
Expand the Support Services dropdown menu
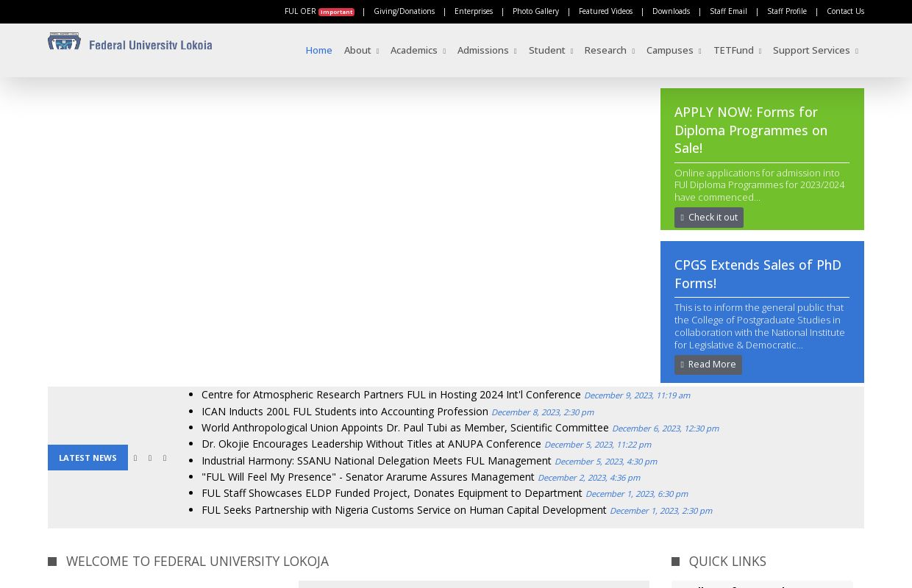click(815, 50)
